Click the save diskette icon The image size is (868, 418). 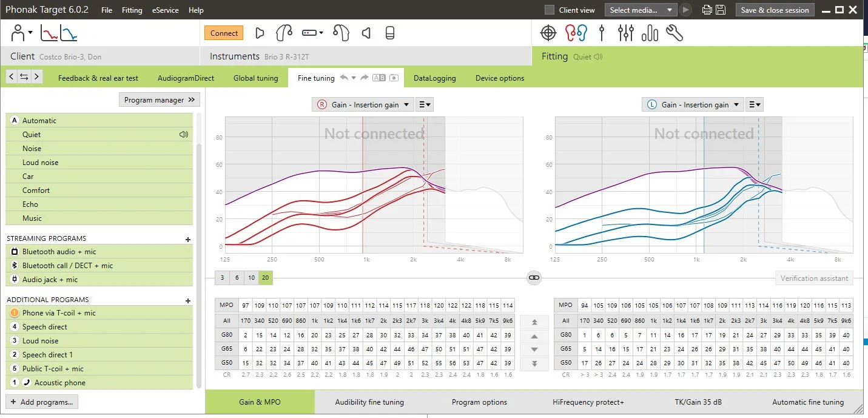point(721,10)
